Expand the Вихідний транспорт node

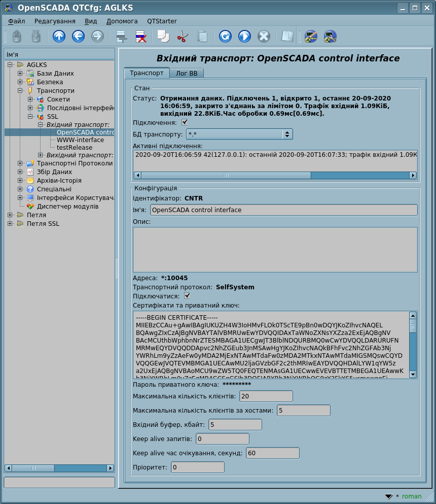(41, 155)
